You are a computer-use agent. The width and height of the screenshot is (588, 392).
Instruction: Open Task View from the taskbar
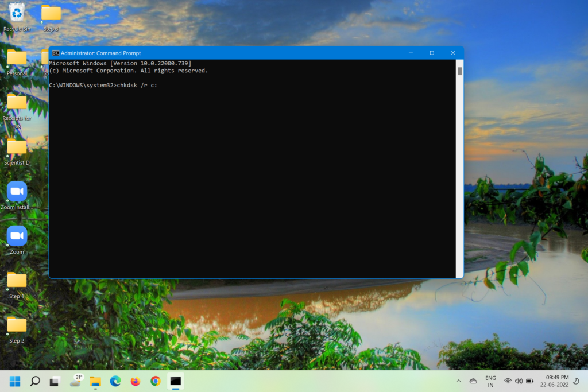point(55,381)
